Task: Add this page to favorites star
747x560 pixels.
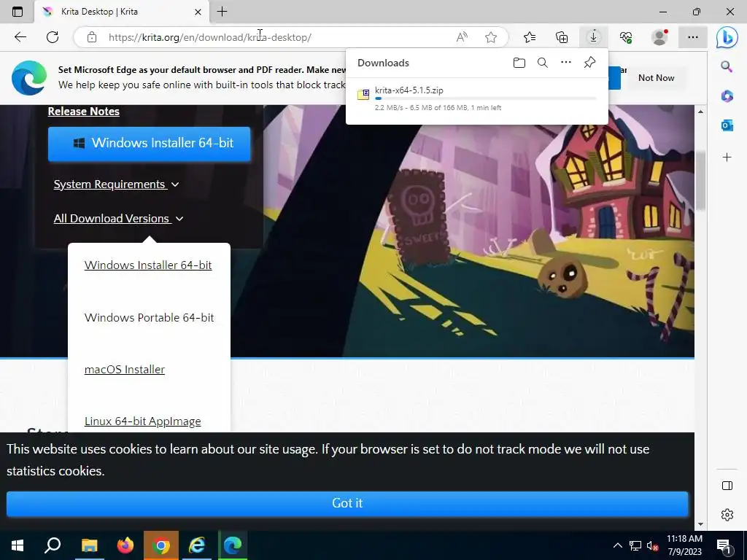Action: click(491, 37)
